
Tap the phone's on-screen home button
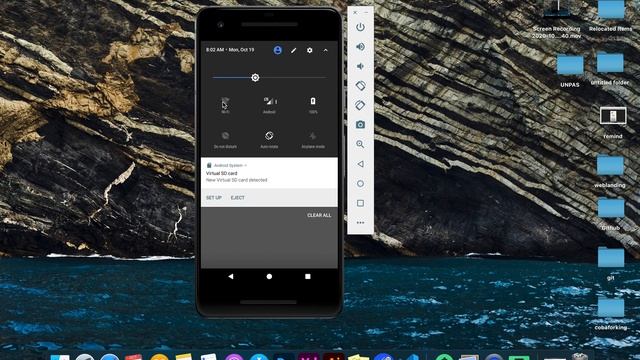269,276
